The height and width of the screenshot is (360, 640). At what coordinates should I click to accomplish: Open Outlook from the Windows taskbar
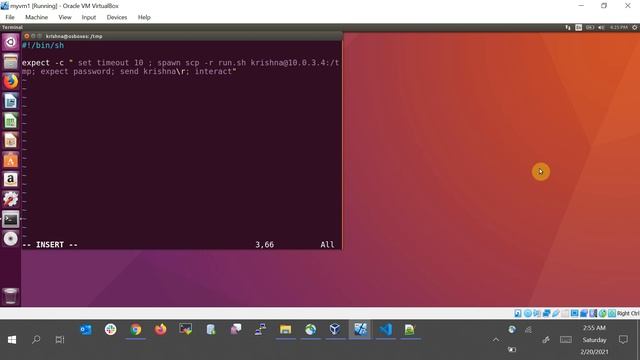tap(86, 329)
